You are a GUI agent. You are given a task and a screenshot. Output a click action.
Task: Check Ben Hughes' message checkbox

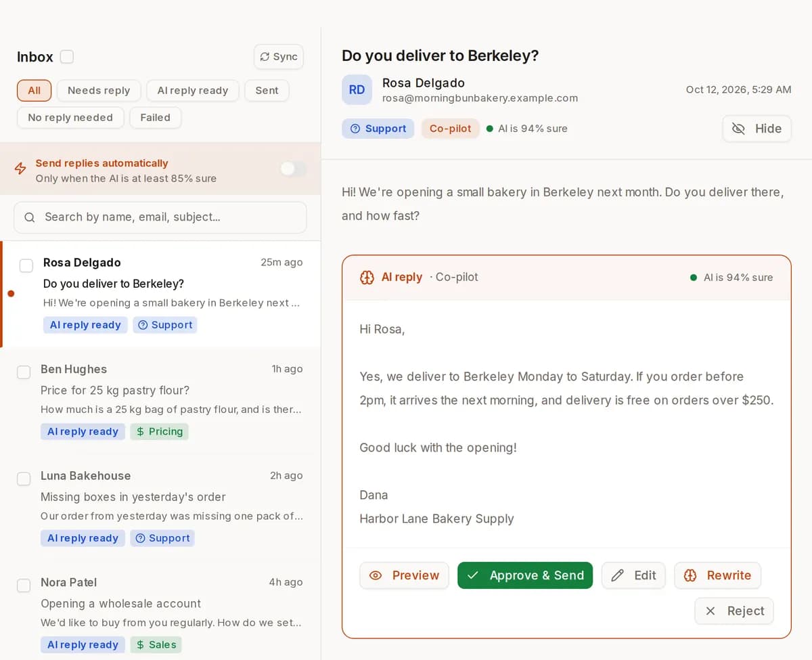pos(24,372)
